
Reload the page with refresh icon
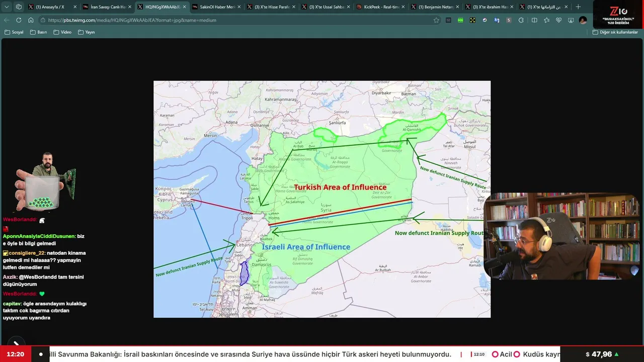click(x=19, y=20)
